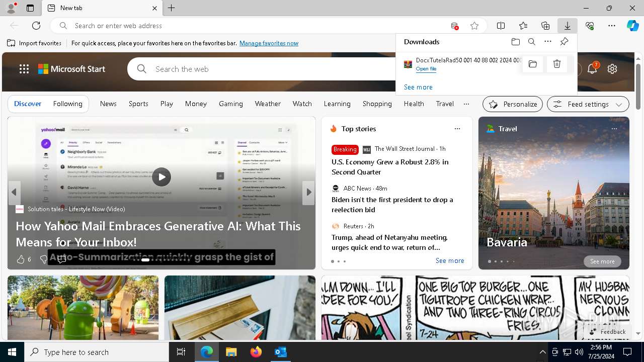The height and width of the screenshot is (362, 644).
Task: Open the tab actions menu icon
Action: (x=30, y=8)
